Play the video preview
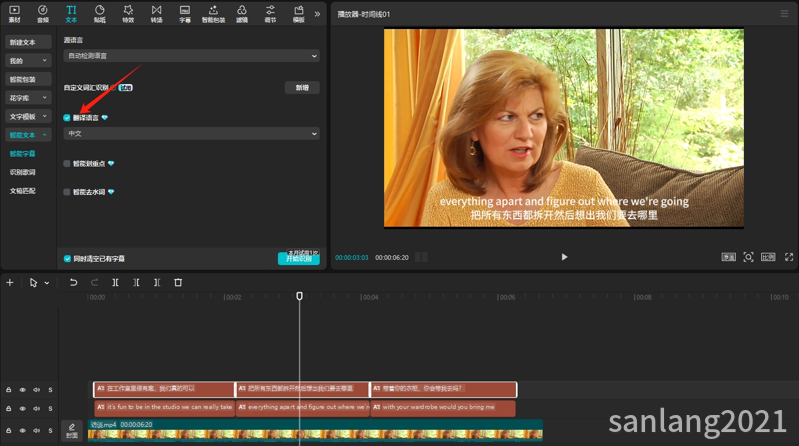 (564, 257)
